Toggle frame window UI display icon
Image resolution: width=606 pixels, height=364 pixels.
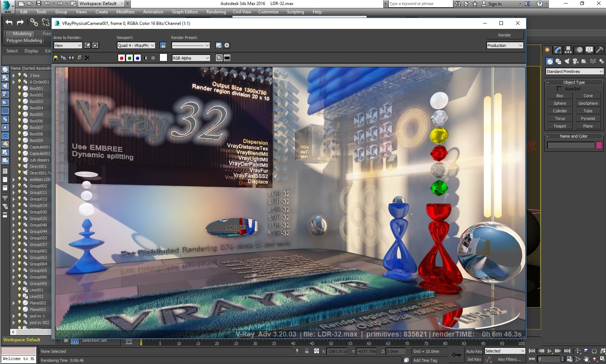click(x=227, y=58)
